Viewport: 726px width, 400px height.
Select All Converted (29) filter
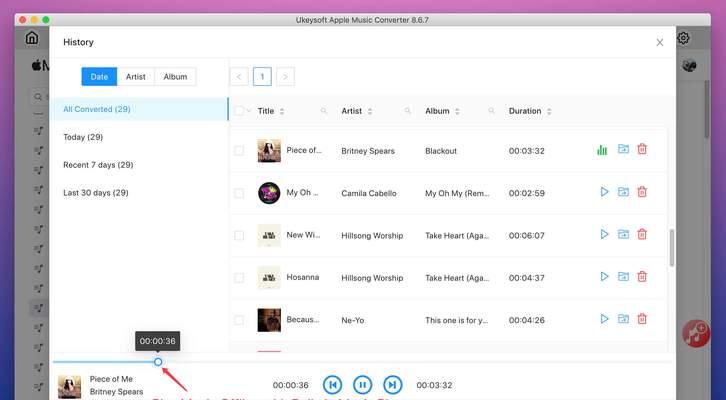(x=139, y=109)
